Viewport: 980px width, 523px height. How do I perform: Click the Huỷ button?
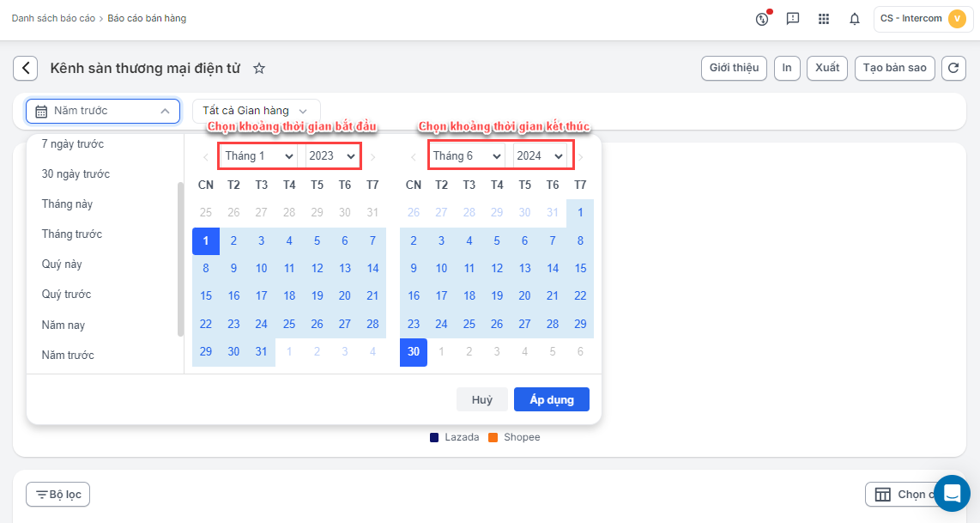[x=482, y=399]
